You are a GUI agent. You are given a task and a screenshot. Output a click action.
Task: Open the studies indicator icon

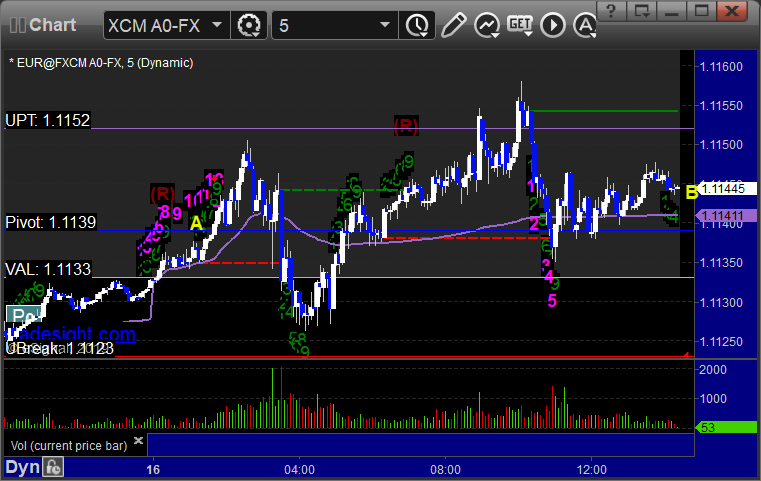click(x=487, y=25)
